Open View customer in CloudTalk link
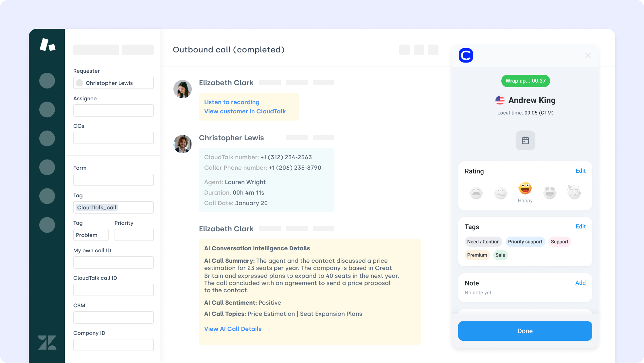Image resolution: width=644 pixels, height=363 pixels. (245, 111)
